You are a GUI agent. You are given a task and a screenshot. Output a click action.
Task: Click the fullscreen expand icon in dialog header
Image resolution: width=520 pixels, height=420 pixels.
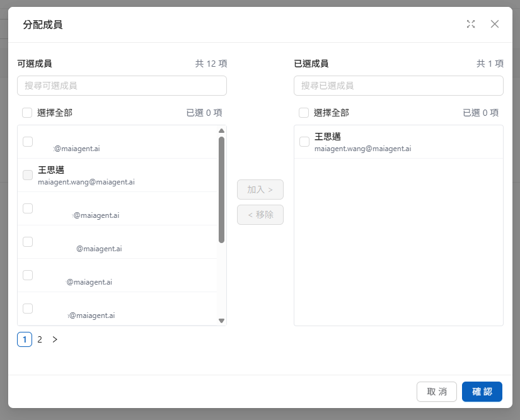pyautogui.click(x=471, y=24)
